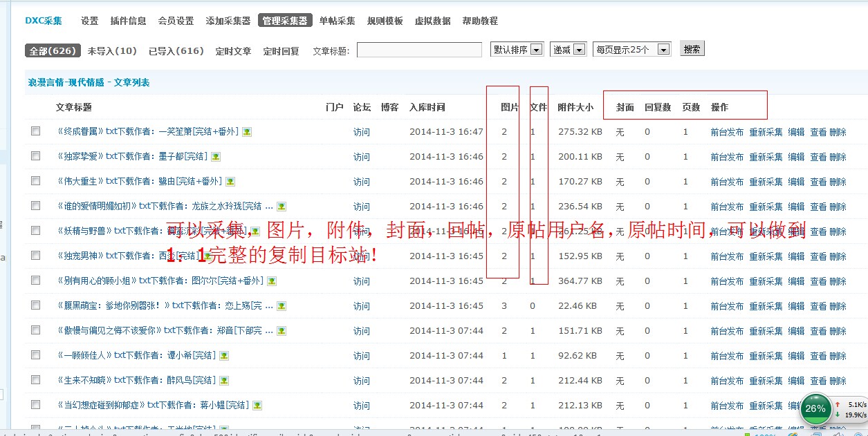Click image icon beside 《傲慢与偏见之悔不该爱你》 title
The width and height of the screenshot is (868, 436).
click(x=281, y=331)
